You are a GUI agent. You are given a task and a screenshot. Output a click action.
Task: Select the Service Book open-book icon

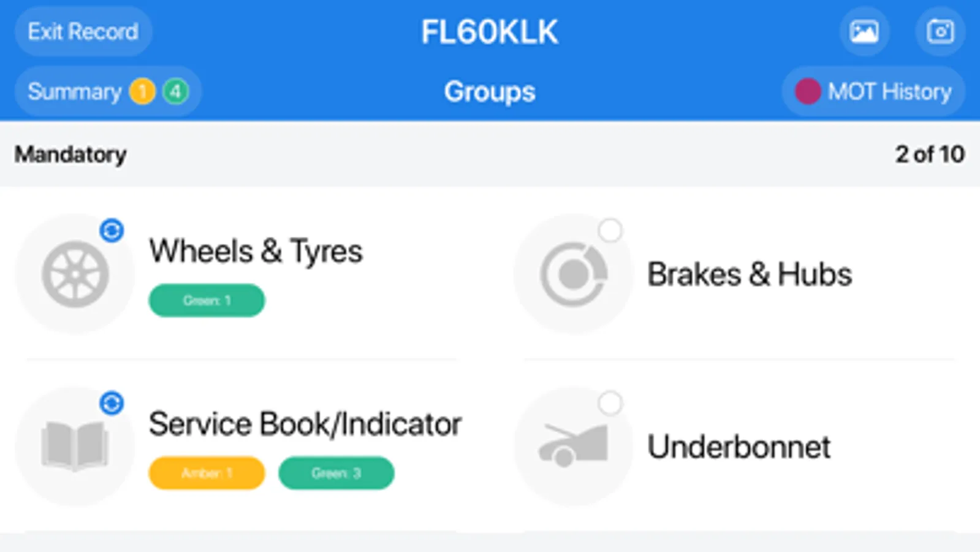click(x=75, y=447)
